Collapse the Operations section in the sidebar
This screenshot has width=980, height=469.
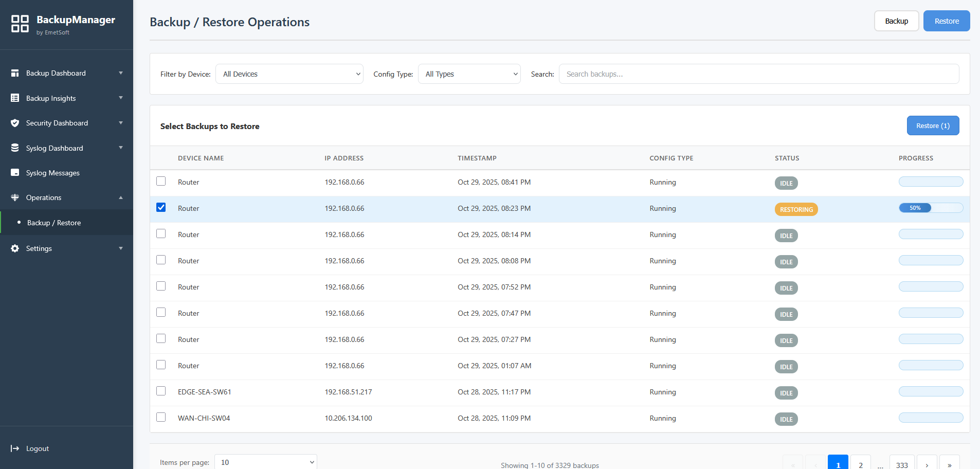tap(120, 197)
